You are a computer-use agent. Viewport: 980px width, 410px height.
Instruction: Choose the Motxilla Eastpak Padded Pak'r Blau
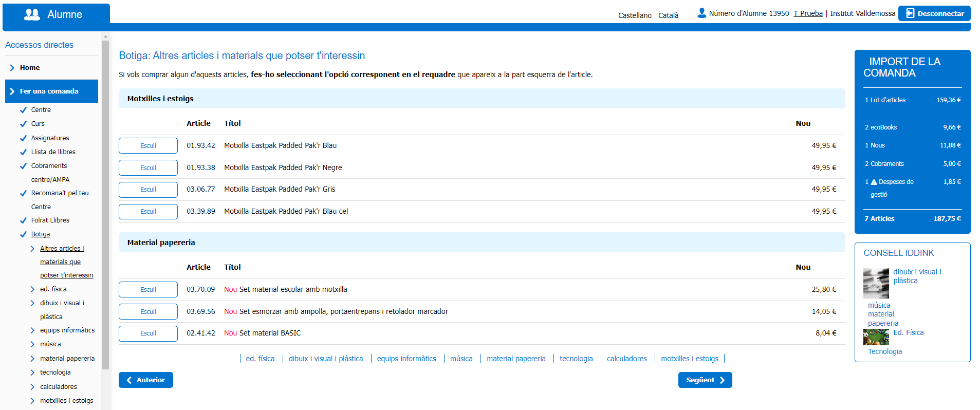pos(148,146)
